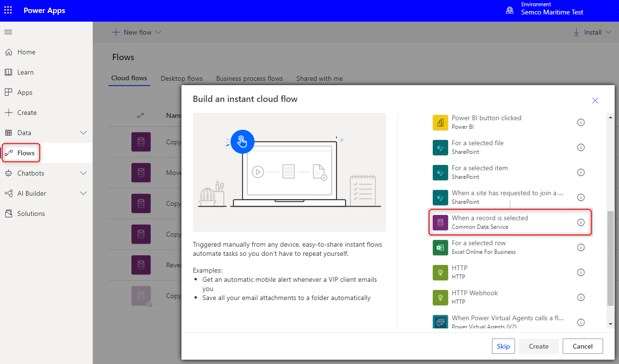Screen dimensions: 619x364
Task: Expand the AI Builder section chevron
Action: 83,193
